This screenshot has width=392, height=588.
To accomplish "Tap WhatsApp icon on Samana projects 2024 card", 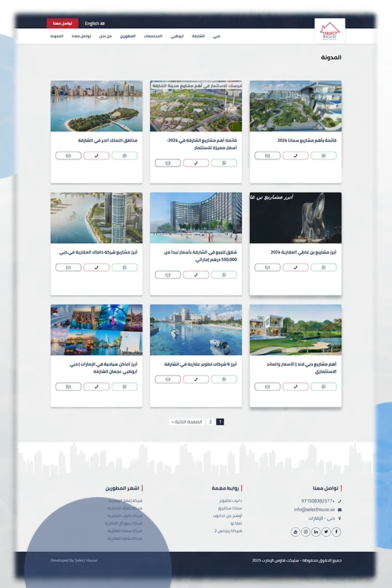I will [x=323, y=155].
